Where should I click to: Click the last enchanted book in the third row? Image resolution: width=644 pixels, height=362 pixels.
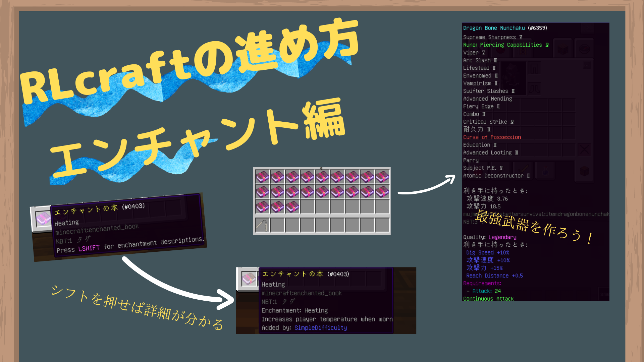(292, 207)
